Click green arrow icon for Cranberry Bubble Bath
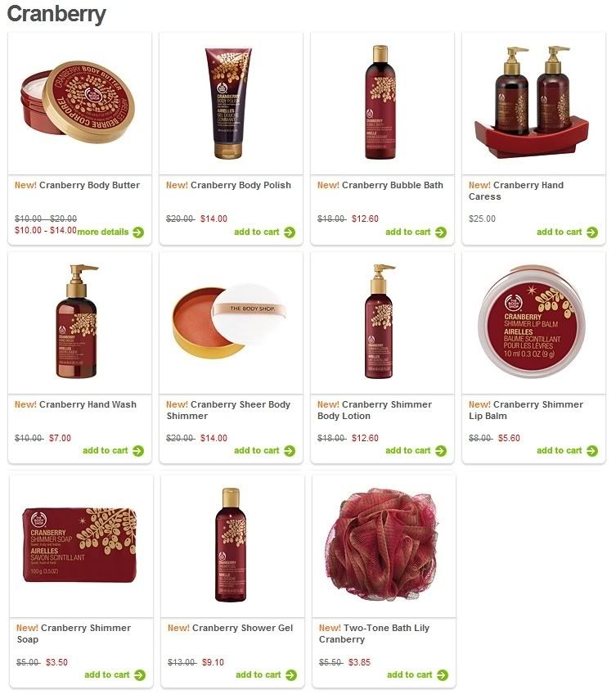Viewport: 616px width, 699px height. point(441,232)
